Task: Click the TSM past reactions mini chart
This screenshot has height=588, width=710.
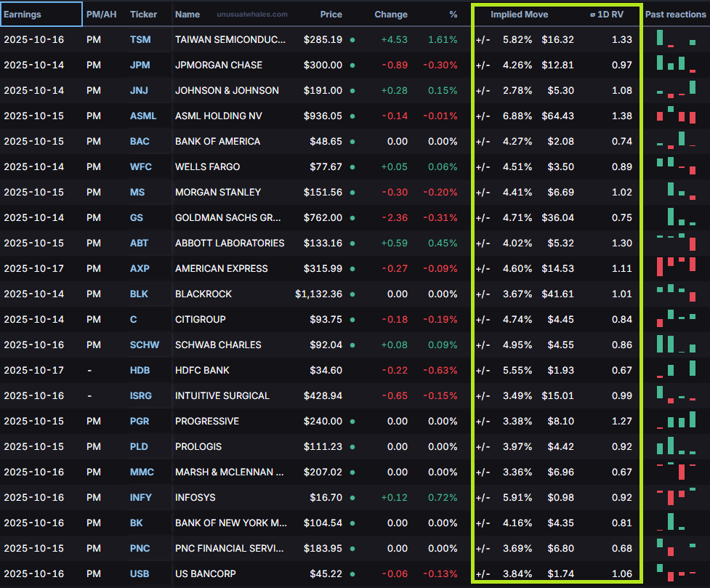Action: [676, 39]
